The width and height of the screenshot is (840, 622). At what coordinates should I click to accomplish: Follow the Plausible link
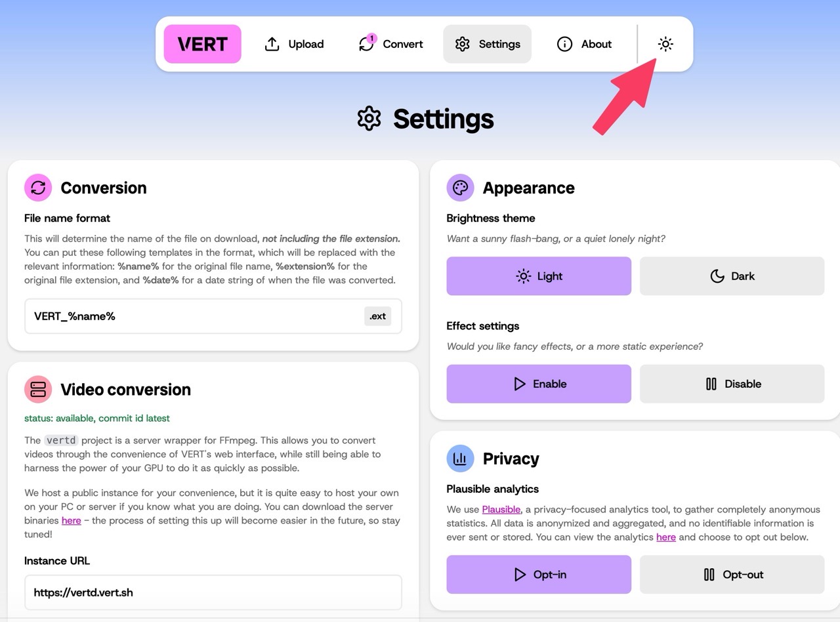coord(501,509)
